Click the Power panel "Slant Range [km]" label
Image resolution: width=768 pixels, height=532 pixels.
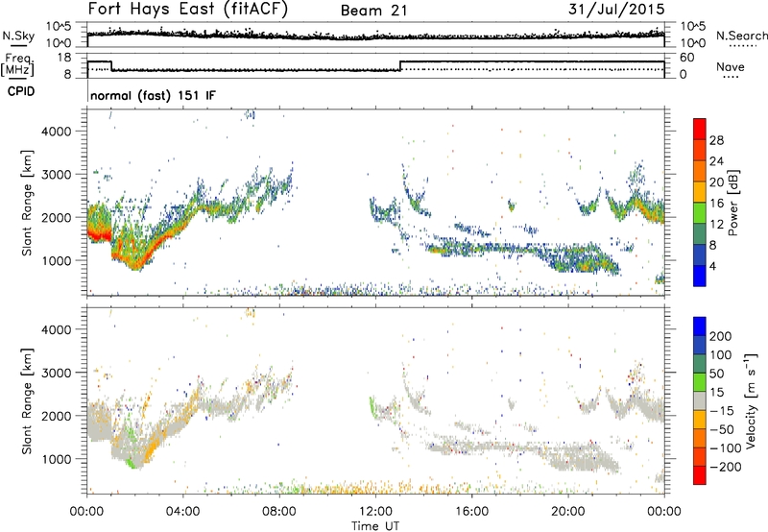coord(27,203)
